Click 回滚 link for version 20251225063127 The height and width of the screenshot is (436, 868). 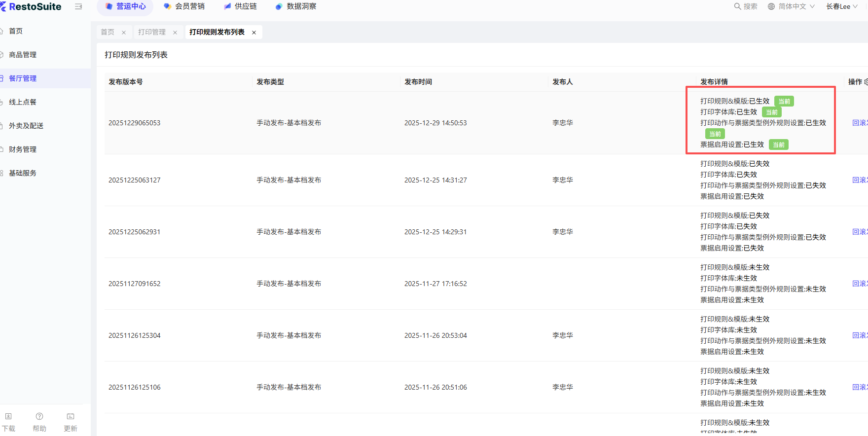[x=860, y=180]
